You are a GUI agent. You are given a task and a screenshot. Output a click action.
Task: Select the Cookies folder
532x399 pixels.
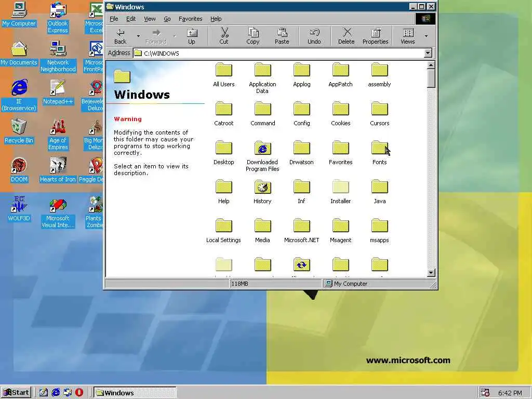[341, 114]
